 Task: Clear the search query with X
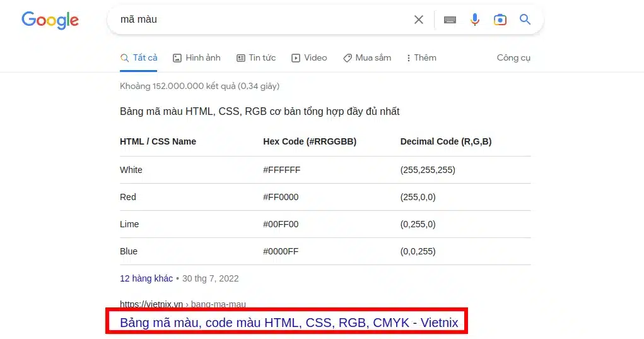pyautogui.click(x=419, y=20)
